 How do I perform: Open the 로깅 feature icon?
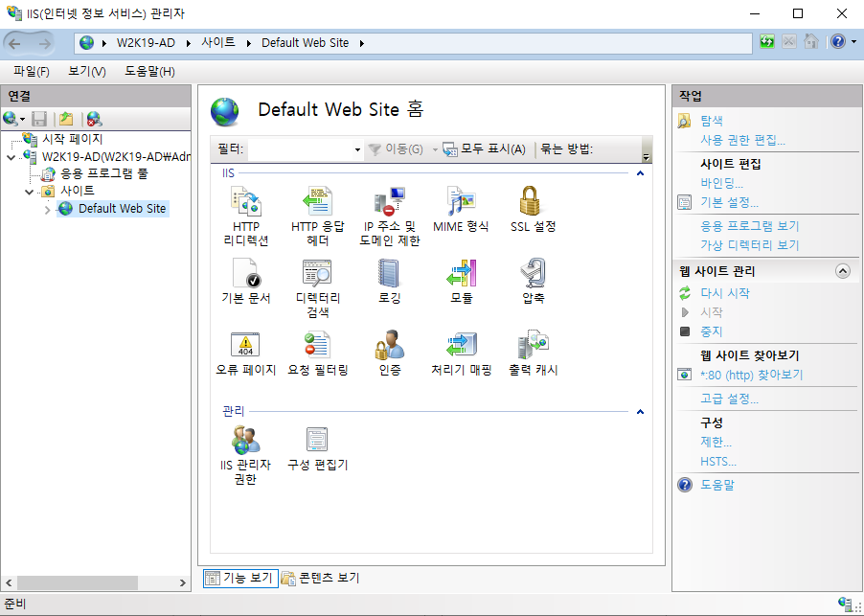click(389, 273)
